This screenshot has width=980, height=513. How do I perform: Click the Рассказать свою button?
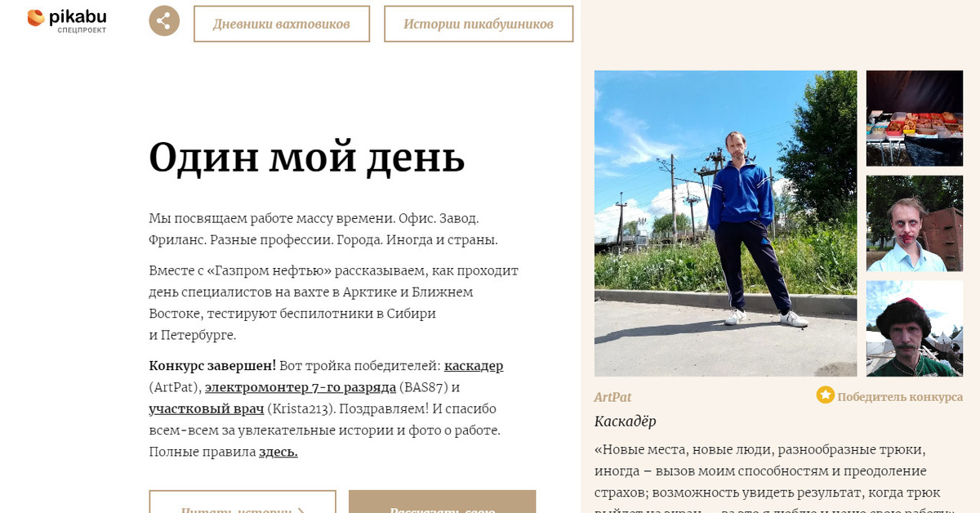pos(443,502)
